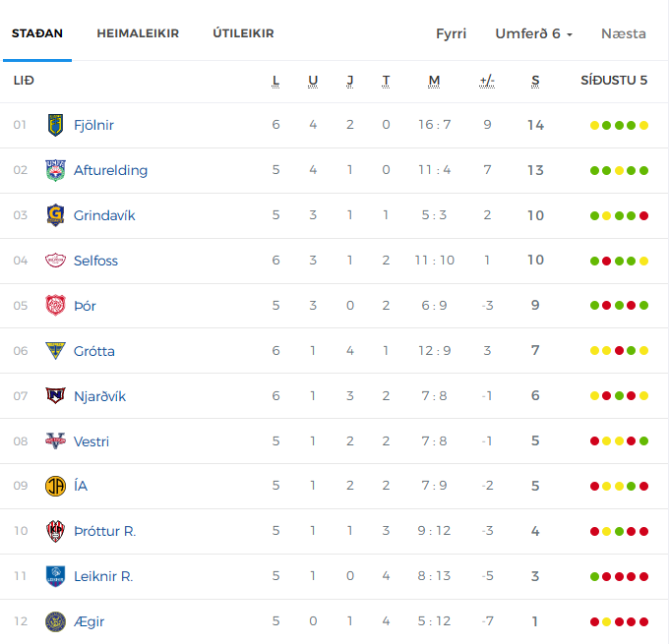The height and width of the screenshot is (644, 669).
Task: Click the Selfoss team badge
Action: point(55,261)
